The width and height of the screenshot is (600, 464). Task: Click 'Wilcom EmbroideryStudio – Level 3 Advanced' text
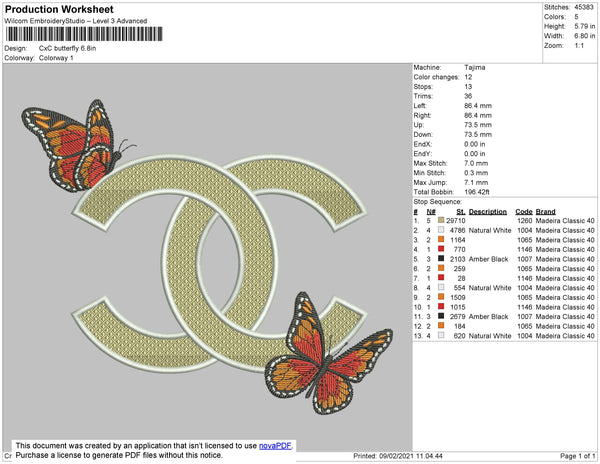[x=76, y=21]
